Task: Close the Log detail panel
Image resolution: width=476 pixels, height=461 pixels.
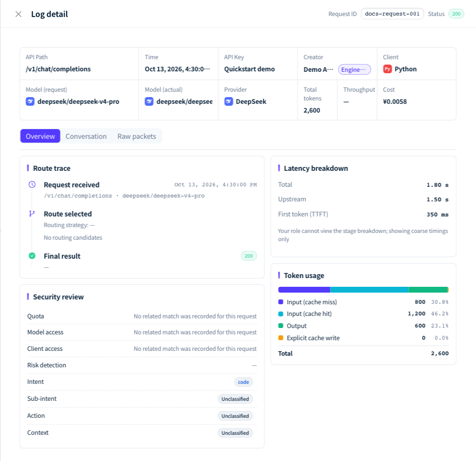Action: (x=18, y=14)
